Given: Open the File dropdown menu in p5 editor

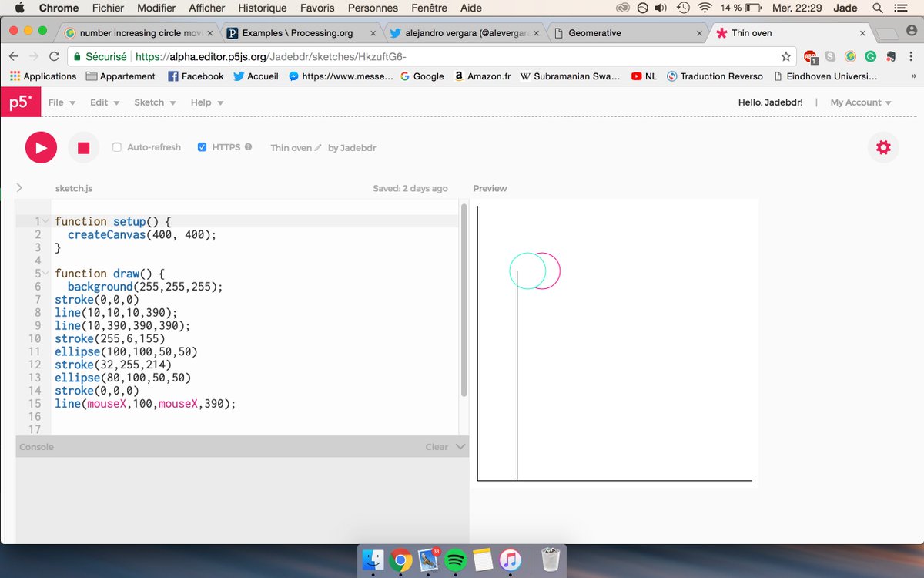Looking at the screenshot, I should click(62, 102).
